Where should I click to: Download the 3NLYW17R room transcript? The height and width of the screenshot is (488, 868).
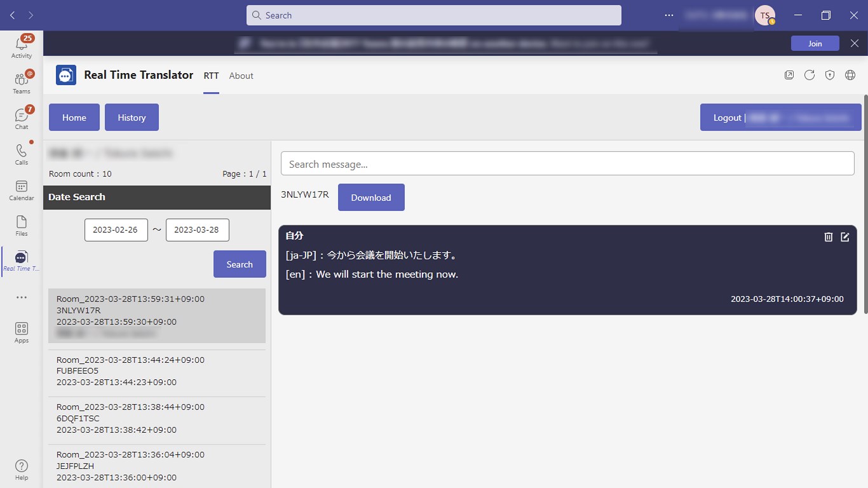coord(371,198)
